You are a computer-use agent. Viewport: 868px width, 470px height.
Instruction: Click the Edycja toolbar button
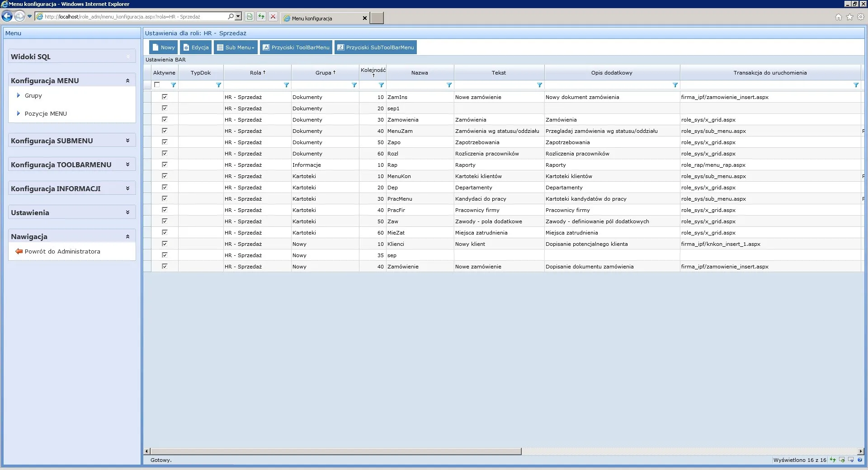click(196, 47)
